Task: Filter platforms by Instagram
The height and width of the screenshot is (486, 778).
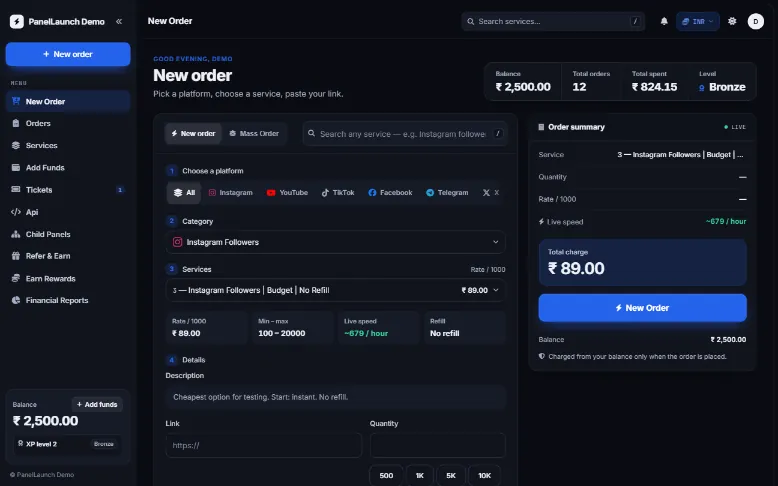Action: pyautogui.click(x=231, y=193)
